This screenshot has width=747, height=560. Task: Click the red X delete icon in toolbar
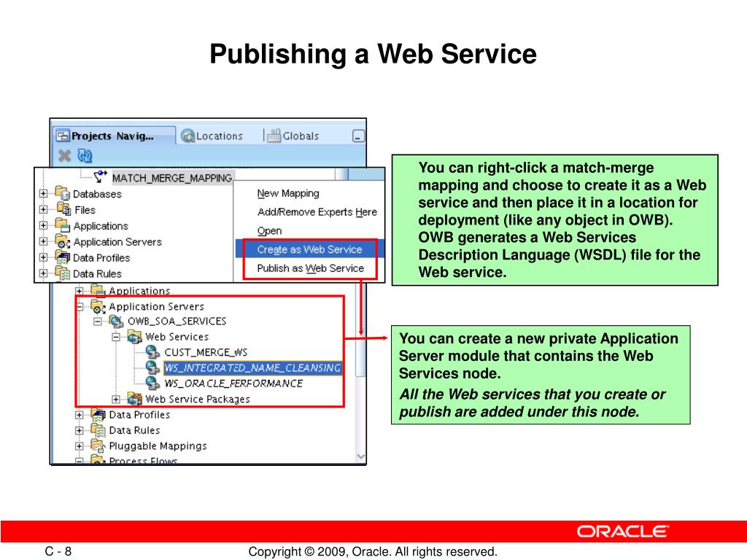pyautogui.click(x=64, y=155)
